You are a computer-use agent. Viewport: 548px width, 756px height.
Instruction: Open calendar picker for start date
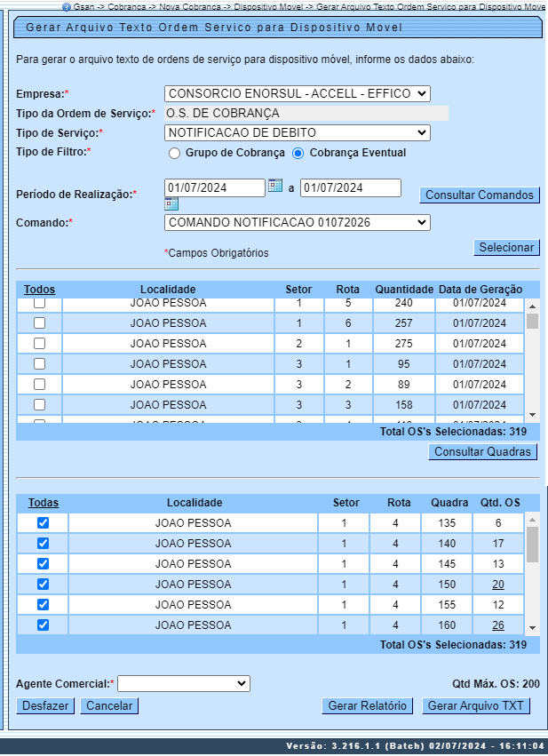275,186
